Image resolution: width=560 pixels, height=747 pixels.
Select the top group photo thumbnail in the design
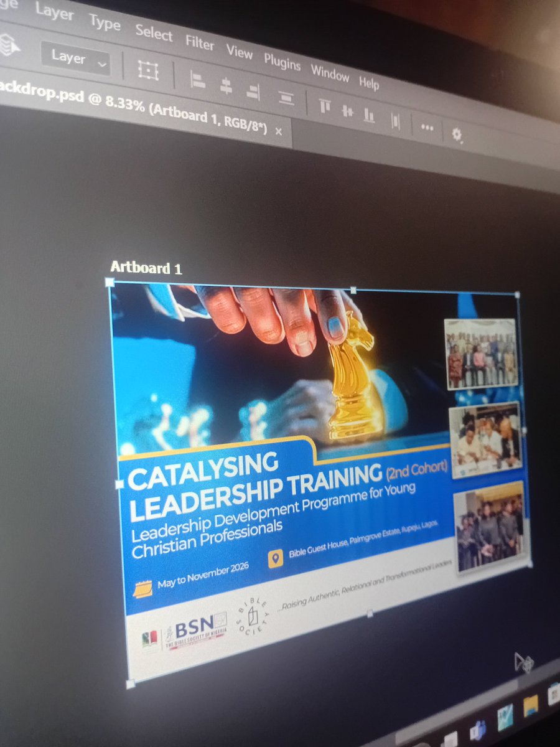pyautogui.click(x=481, y=354)
